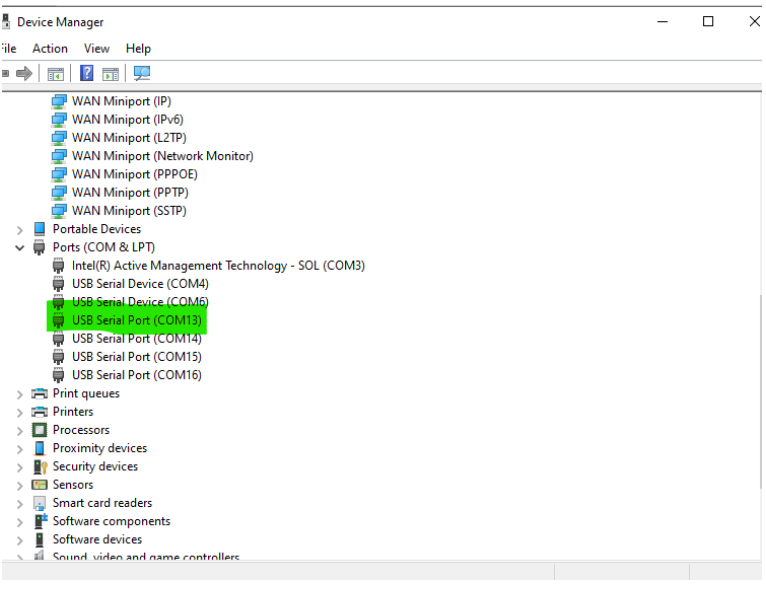Select WAN Miniport (Network Monitor) text

[x=163, y=156]
